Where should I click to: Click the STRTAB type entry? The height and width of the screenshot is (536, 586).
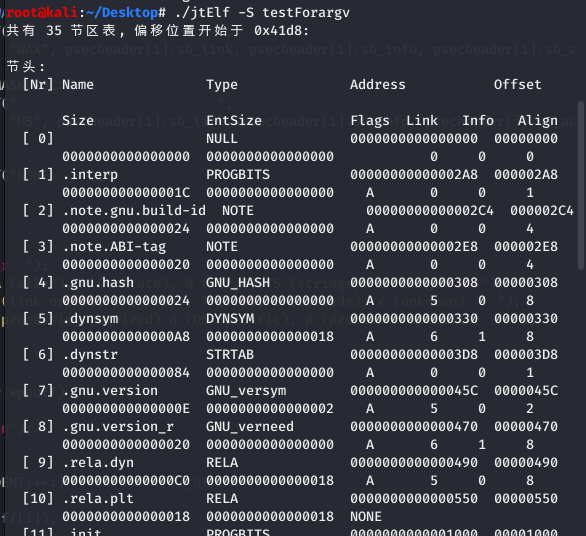pos(230,354)
